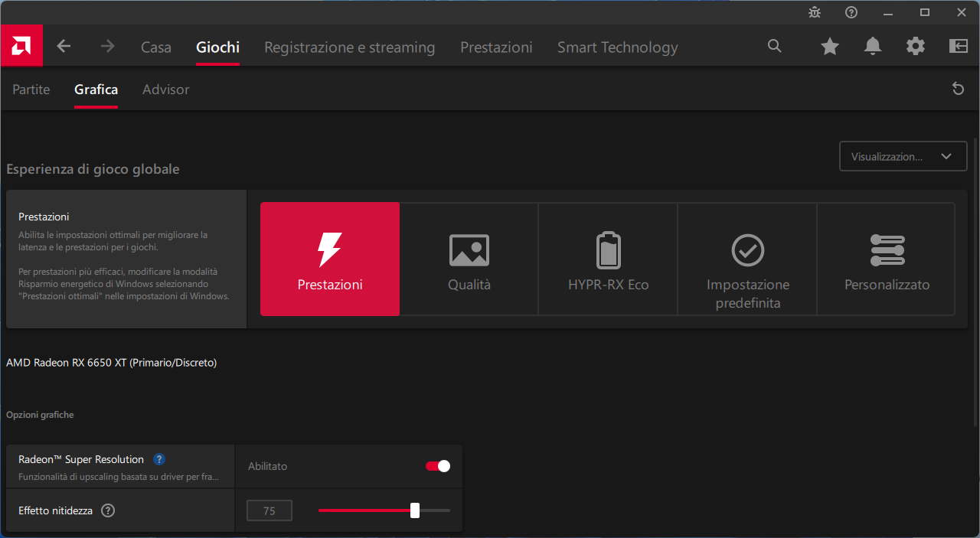Screen dimensions: 980x538
Task: Open the Casa tab
Action: (156, 47)
